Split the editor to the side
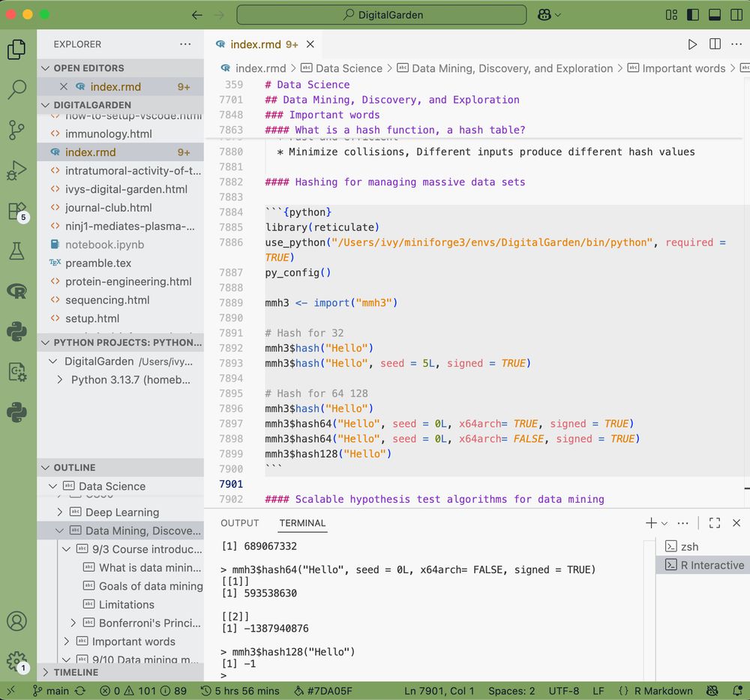This screenshot has width=750, height=700. [715, 44]
